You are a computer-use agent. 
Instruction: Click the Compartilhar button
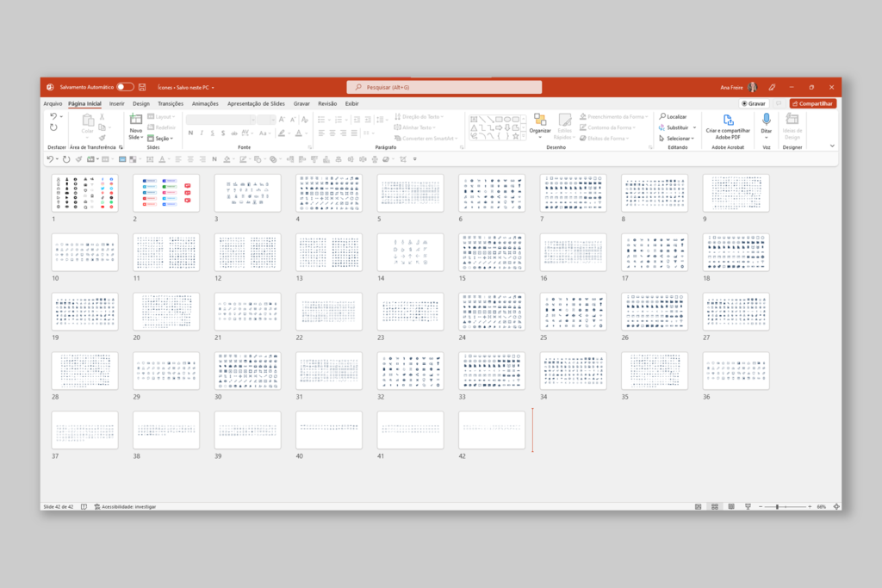click(x=813, y=103)
